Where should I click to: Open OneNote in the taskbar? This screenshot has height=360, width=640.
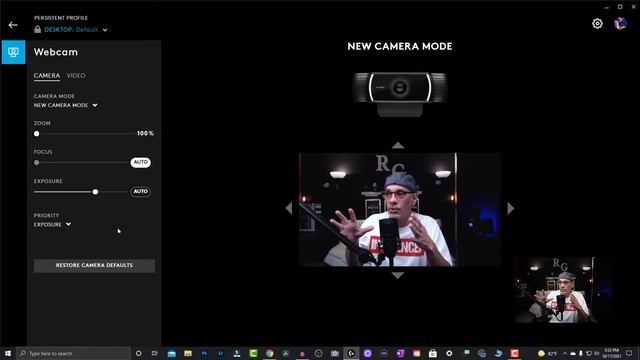coord(400,353)
